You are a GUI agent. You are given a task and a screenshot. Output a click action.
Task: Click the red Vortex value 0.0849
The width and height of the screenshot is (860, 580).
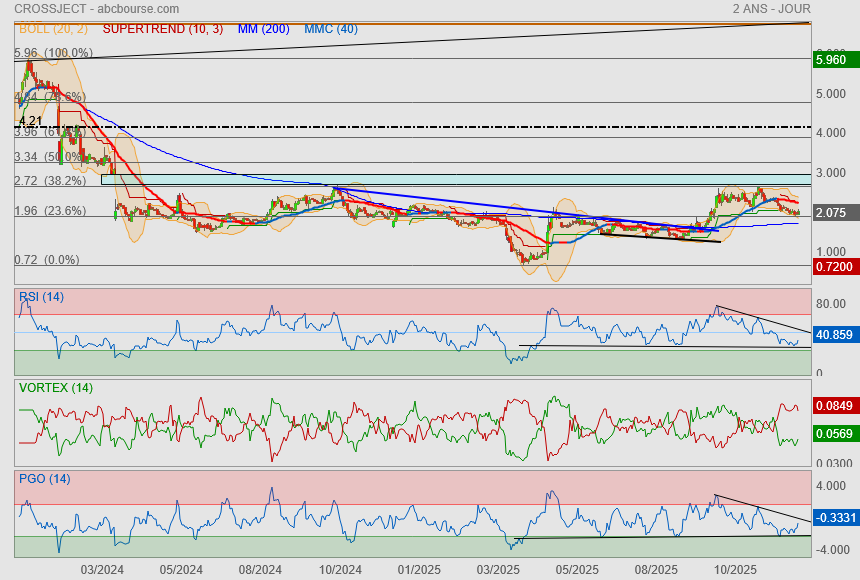[x=833, y=406]
